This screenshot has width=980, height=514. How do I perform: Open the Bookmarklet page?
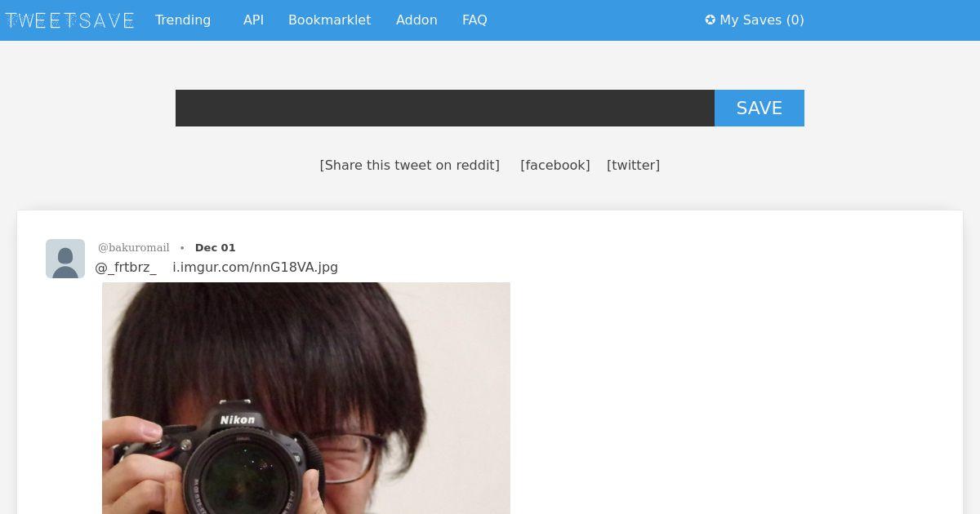click(329, 20)
